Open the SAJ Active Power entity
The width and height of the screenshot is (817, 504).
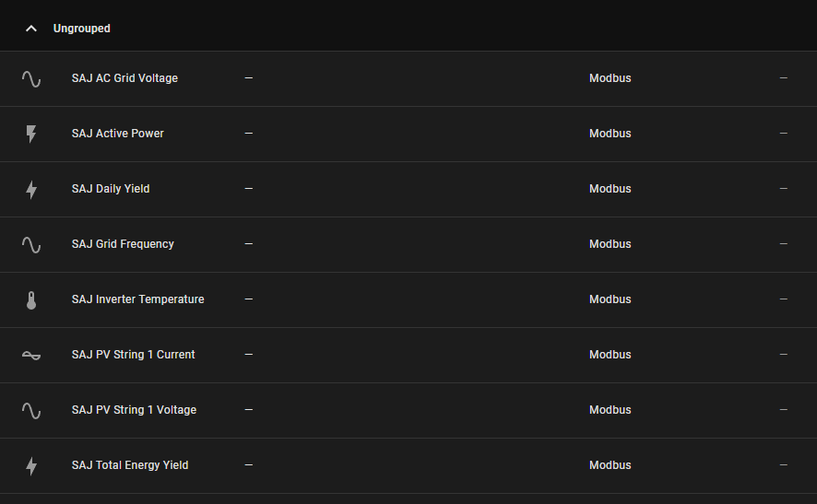[118, 134]
